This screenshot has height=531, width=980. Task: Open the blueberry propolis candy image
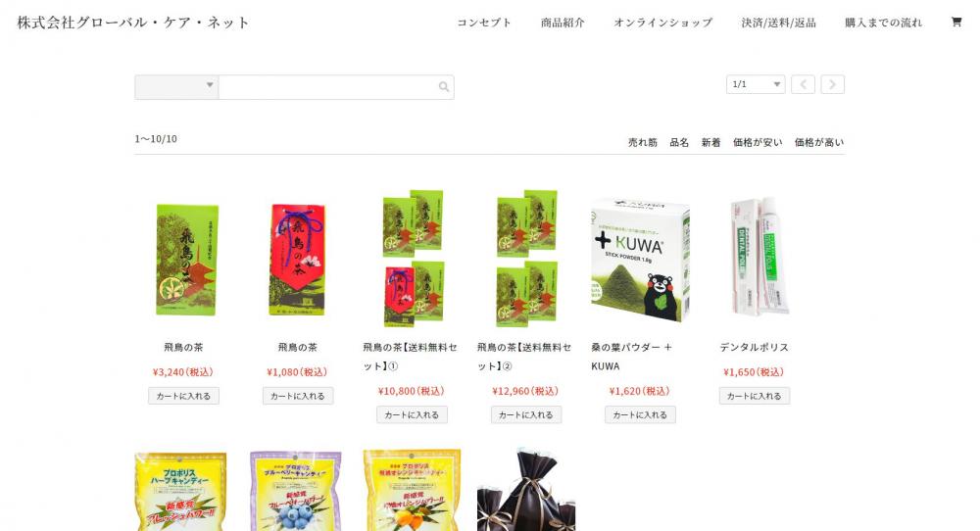pyautogui.click(x=296, y=491)
